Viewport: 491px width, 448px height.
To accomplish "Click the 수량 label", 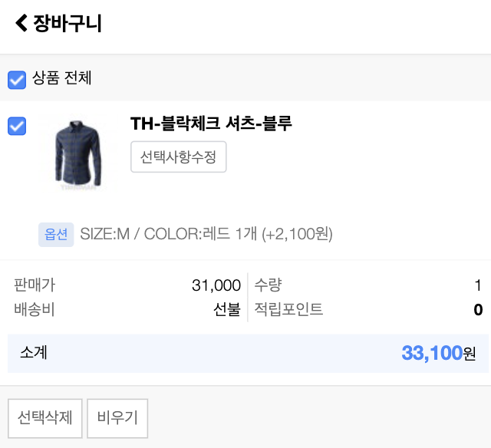I will click(x=269, y=285).
